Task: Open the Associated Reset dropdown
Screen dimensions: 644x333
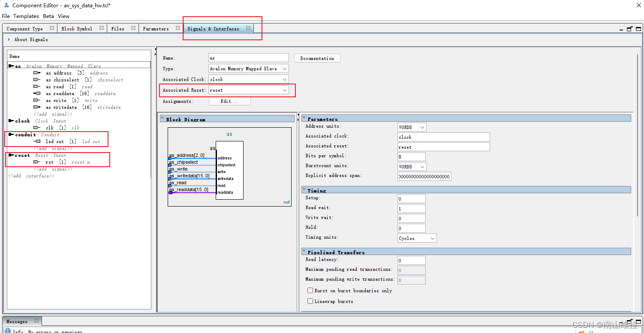Action: [x=249, y=90]
